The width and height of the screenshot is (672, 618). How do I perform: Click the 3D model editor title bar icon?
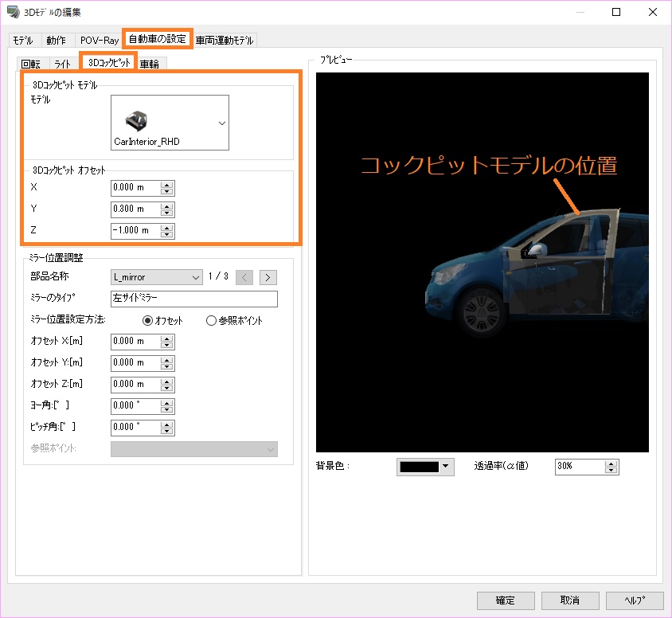coord(13,13)
